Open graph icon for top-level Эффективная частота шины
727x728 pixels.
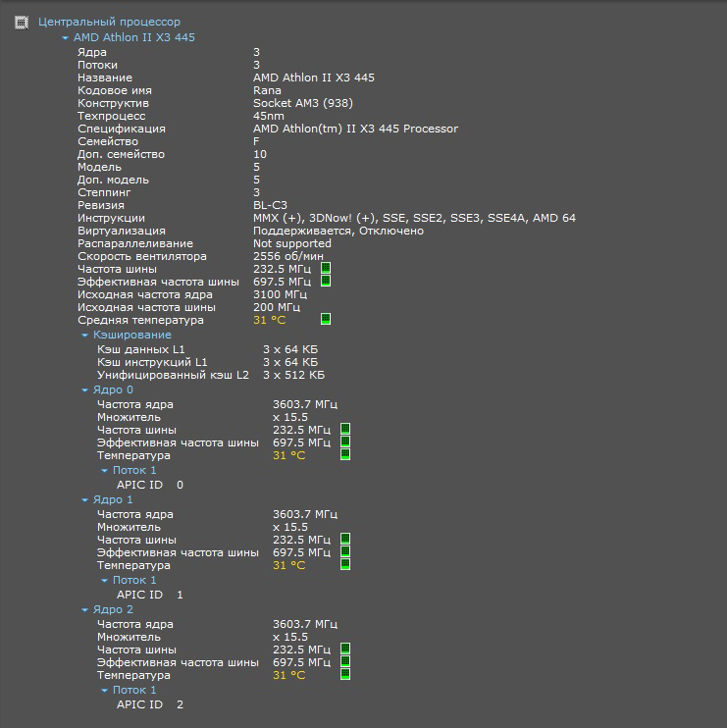[326, 281]
